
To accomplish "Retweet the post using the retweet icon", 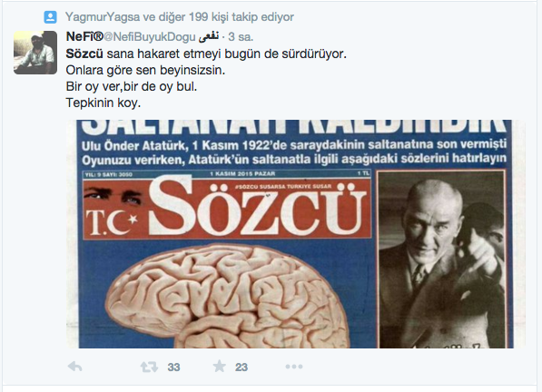I will [x=149, y=367].
